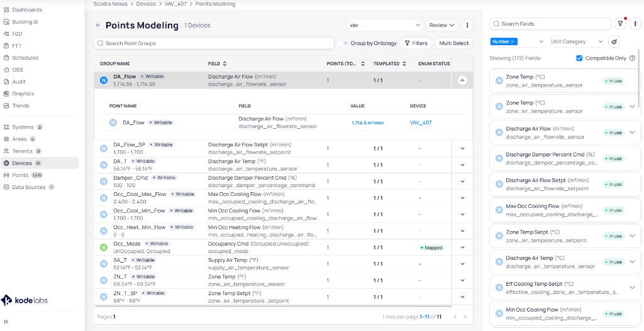
Task: Open the more options menu next to Review
Action: click(x=467, y=25)
